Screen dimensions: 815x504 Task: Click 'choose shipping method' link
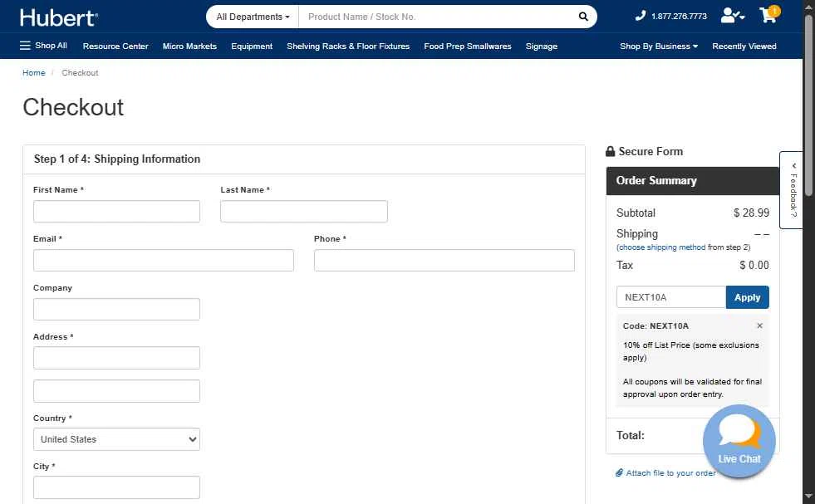tap(662, 247)
